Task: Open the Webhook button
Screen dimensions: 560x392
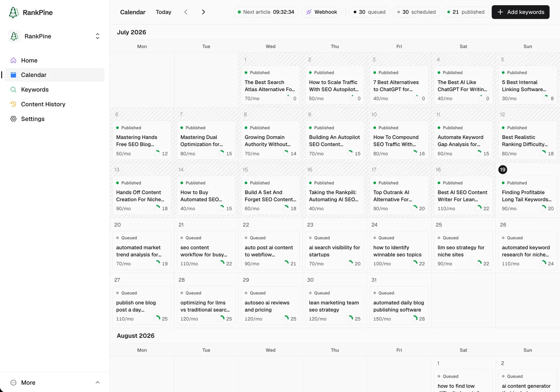Action: click(322, 12)
